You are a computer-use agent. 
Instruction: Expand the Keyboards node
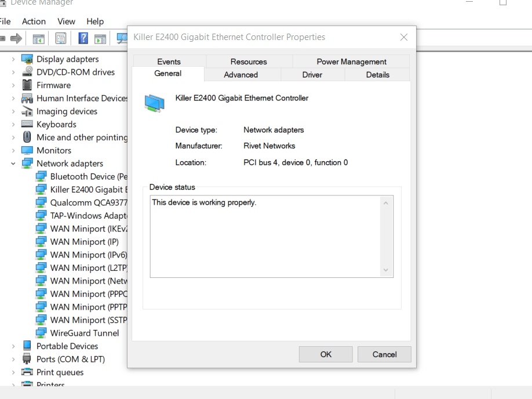[13, 124]
